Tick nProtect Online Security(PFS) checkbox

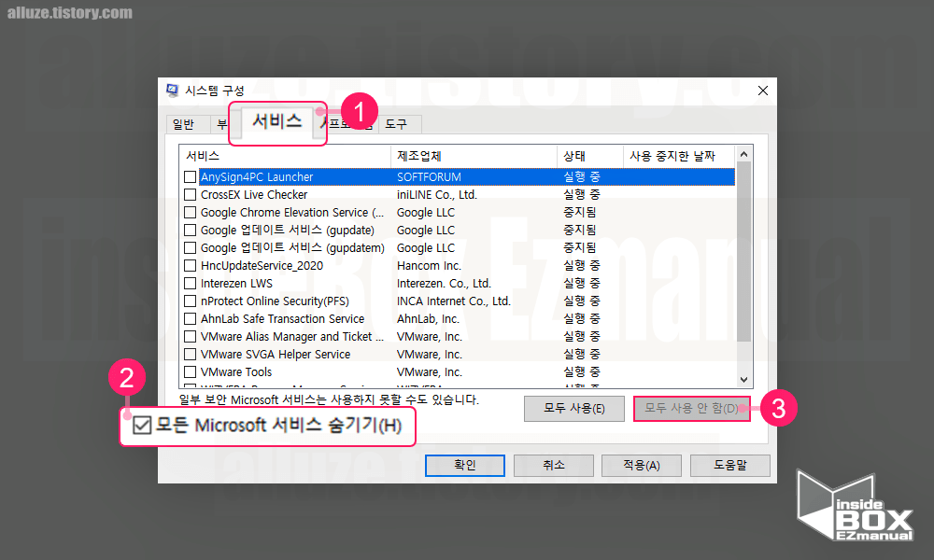pyautogui.click(x=190, y=301)
